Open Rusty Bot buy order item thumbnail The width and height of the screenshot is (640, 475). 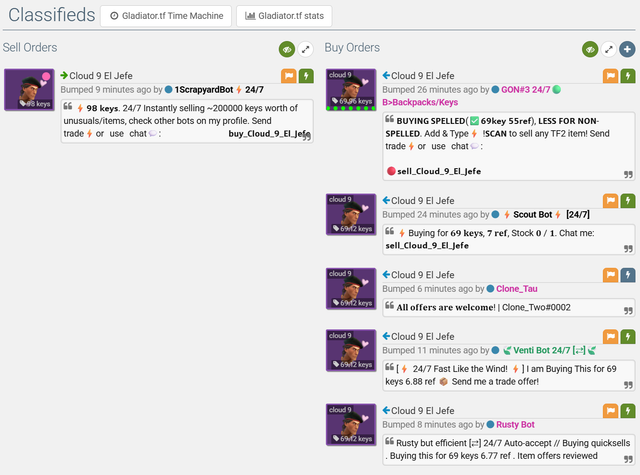[351, 425]
